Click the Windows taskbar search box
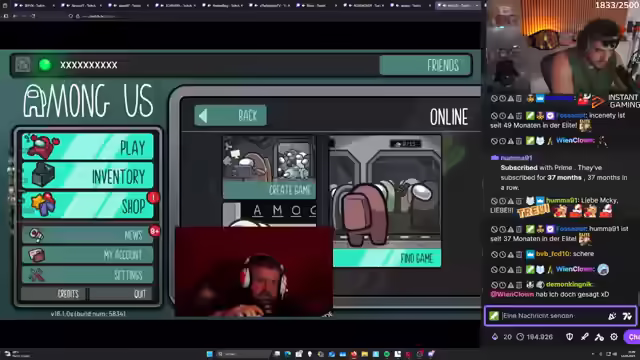Image resolution: width=640 pixels, height=360 pixels. point(243,354)
